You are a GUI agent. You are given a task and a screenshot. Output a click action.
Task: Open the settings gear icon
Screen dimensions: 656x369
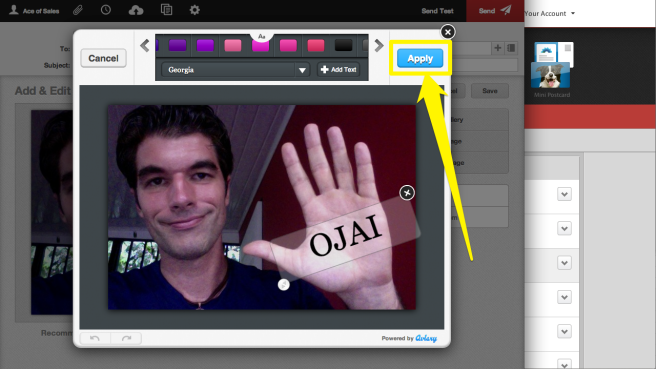click(195, 10)
